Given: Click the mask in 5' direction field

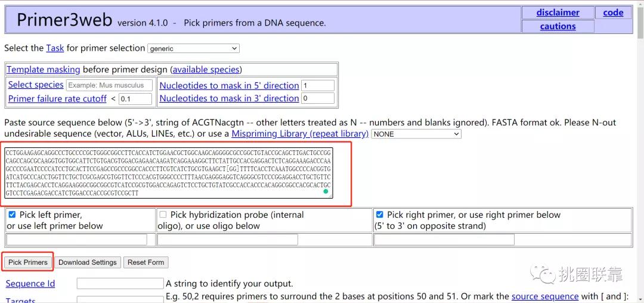Looking at the screenshot, I should (317, 86).
